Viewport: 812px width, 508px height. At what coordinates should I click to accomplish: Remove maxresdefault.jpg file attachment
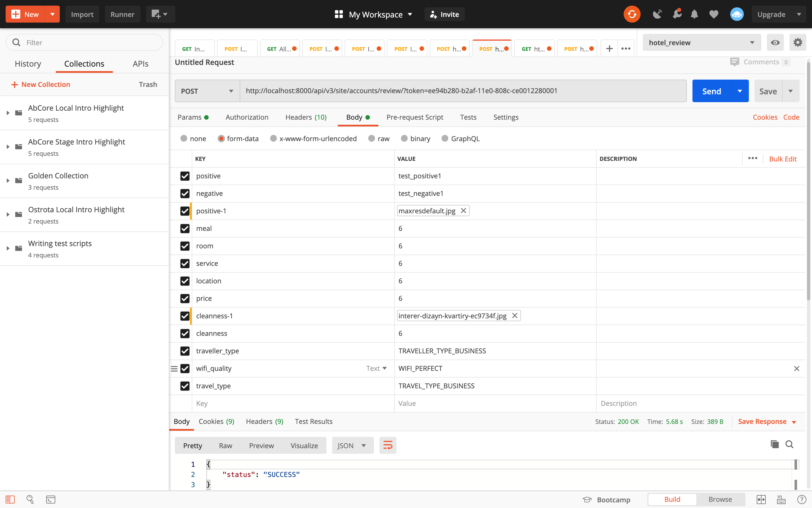(464, 211)
